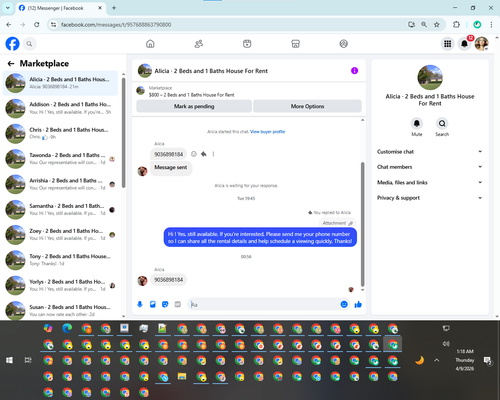Open Susan's conversation
Screen dimensions: 500x400
(x=61, y=310)
